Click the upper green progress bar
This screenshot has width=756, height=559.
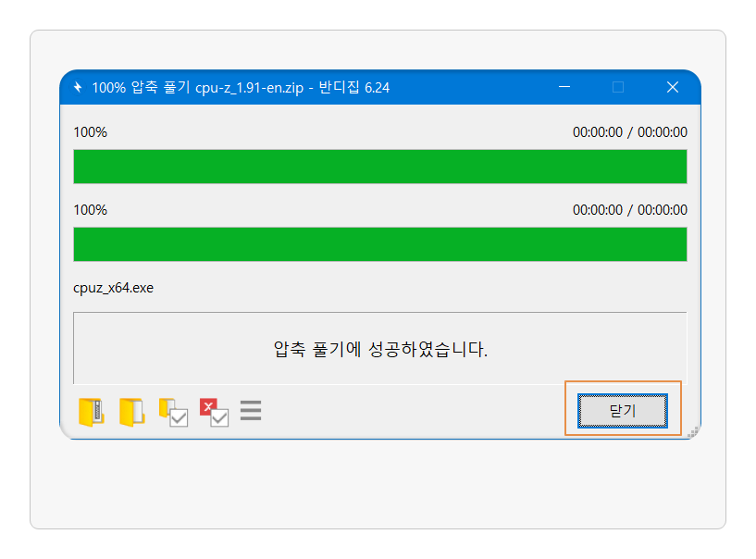[x=380, y=167]
